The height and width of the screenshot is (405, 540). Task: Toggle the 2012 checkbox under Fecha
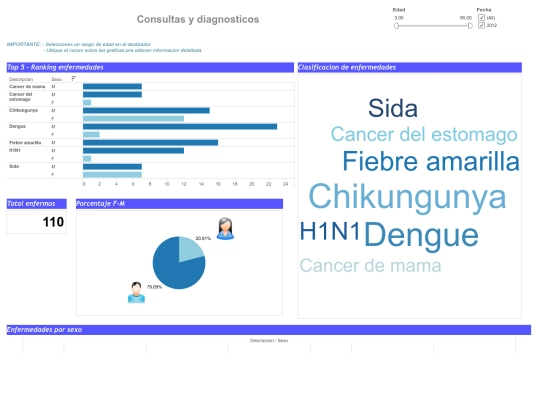(x=481, y=25)
